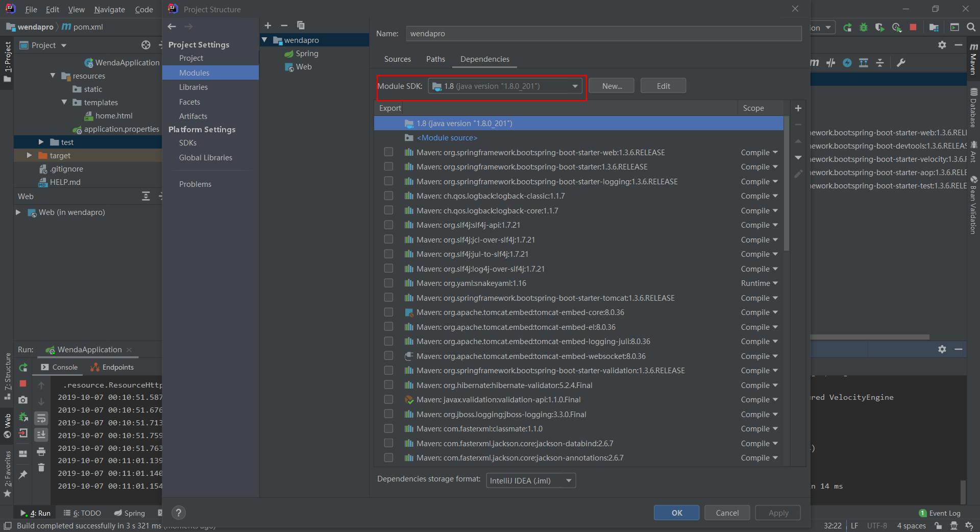Print console output with printer icon
Screen dimensions: 980x532
[x=41, y=451]
